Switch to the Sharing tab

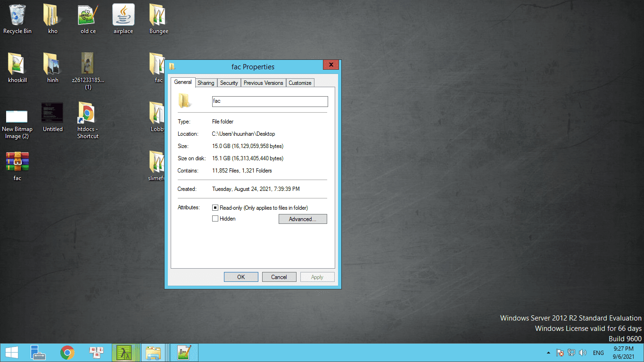206,83
